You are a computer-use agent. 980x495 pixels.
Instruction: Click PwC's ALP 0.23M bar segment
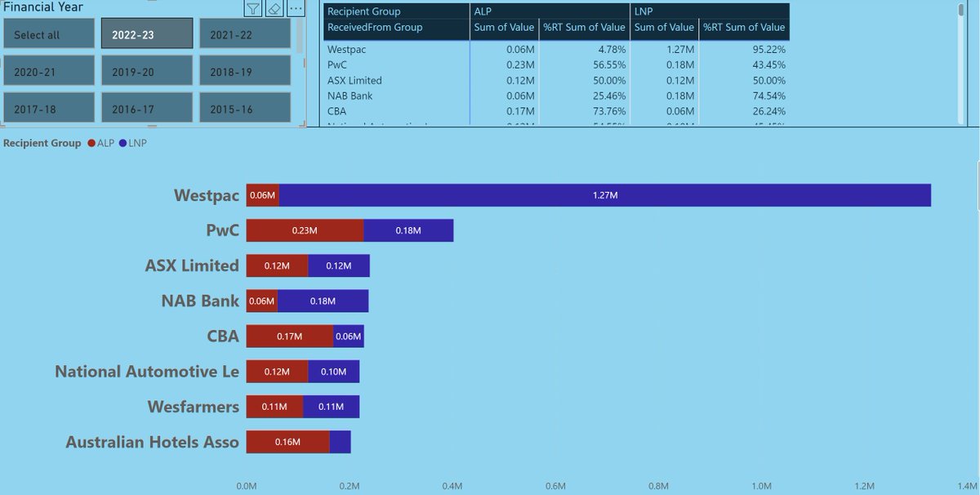305,230
